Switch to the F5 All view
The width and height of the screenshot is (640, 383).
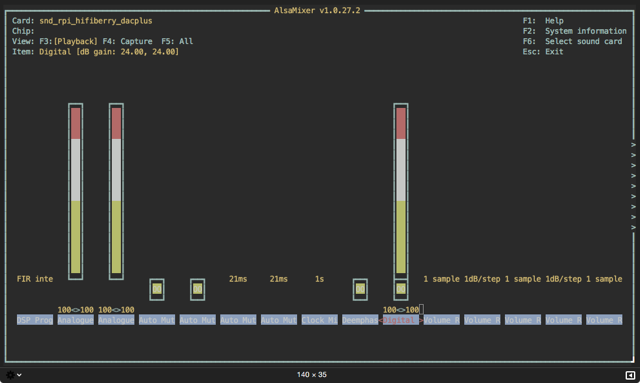coord(177,41)
